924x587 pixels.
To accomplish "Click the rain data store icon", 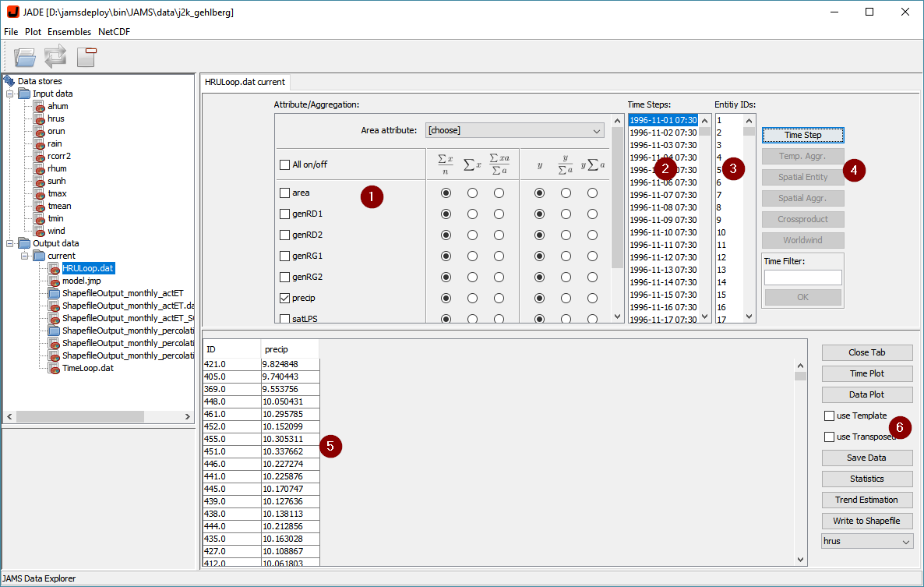I will pos(39,143).
